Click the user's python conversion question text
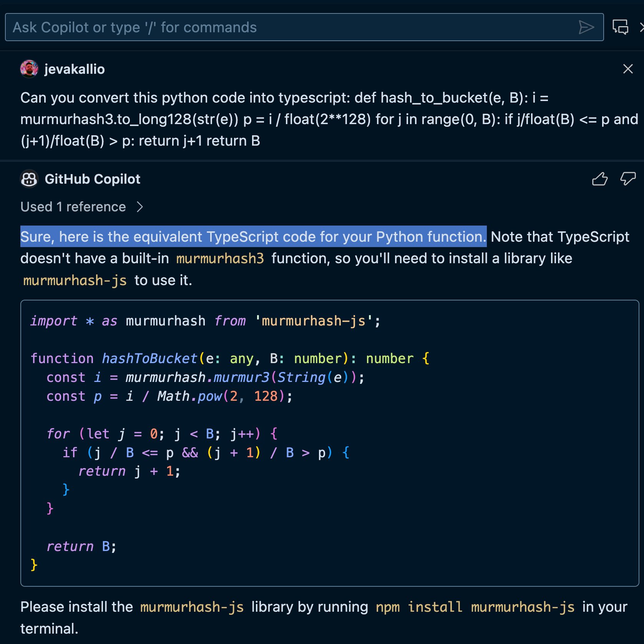 [x=329, y=120]
